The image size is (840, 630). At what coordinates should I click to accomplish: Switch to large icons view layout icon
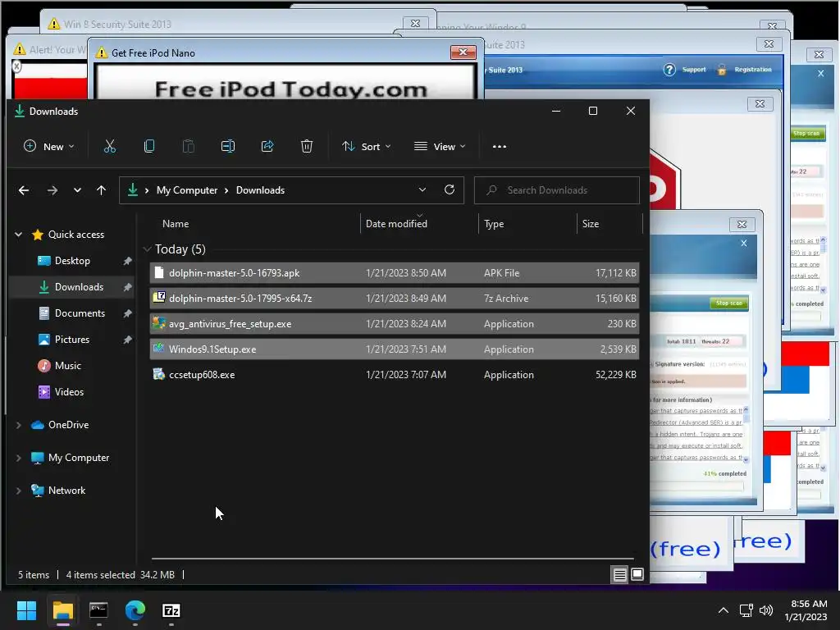[637, 574]
